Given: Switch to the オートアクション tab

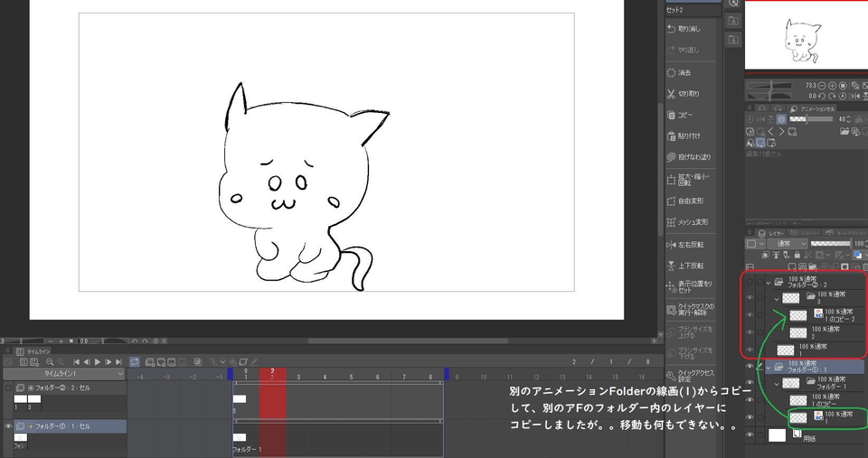Looking at the screenshot, I should click(x=844, y=233).
